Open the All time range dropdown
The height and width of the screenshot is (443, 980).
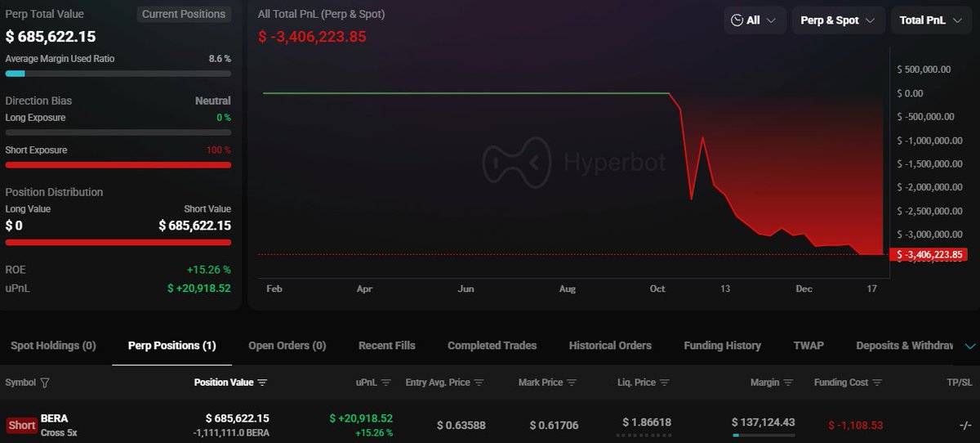(x=754, y=20)
